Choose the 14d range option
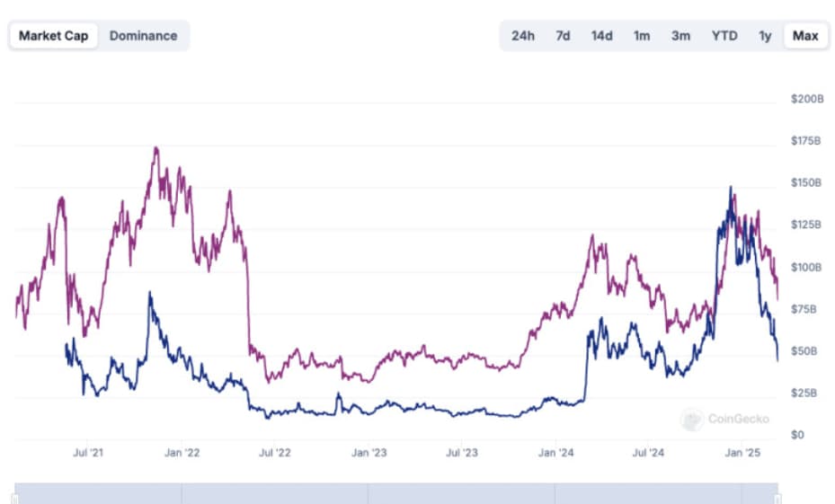 (x=601, y=36)
